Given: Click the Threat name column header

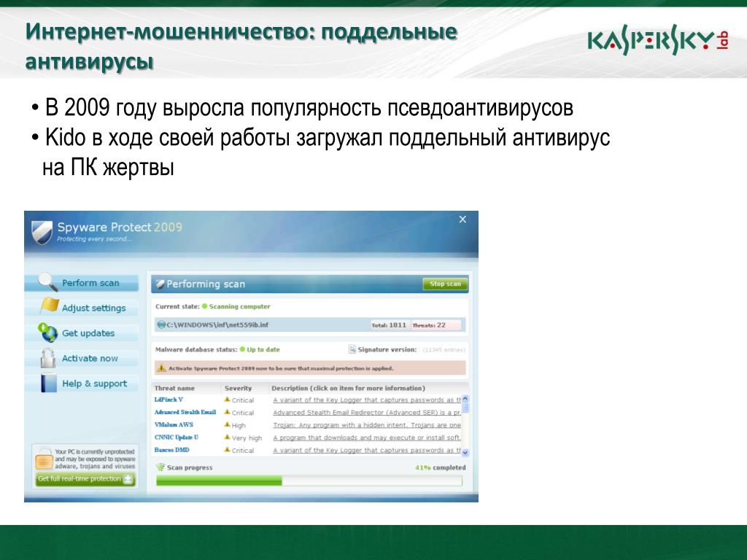Looking at the screenshot, I should 174,388.
